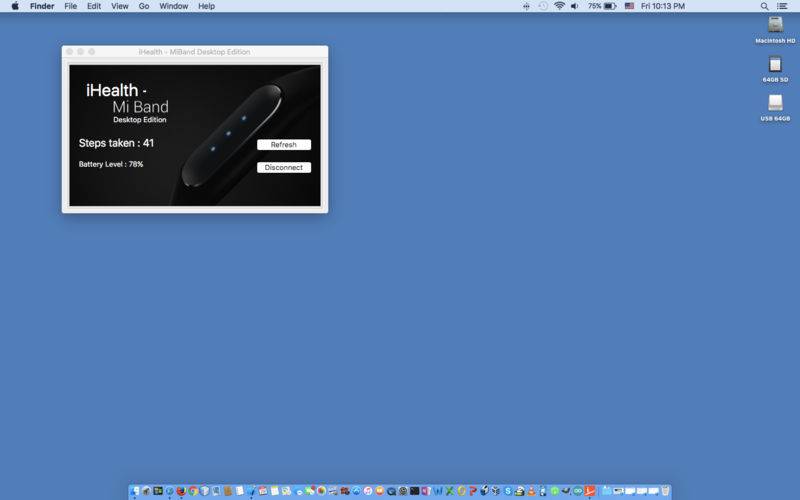The width and height of the screenshot is (800, 500).
Task: Open the Wi-Fi status menu
Action: click(x=559, y=6)
